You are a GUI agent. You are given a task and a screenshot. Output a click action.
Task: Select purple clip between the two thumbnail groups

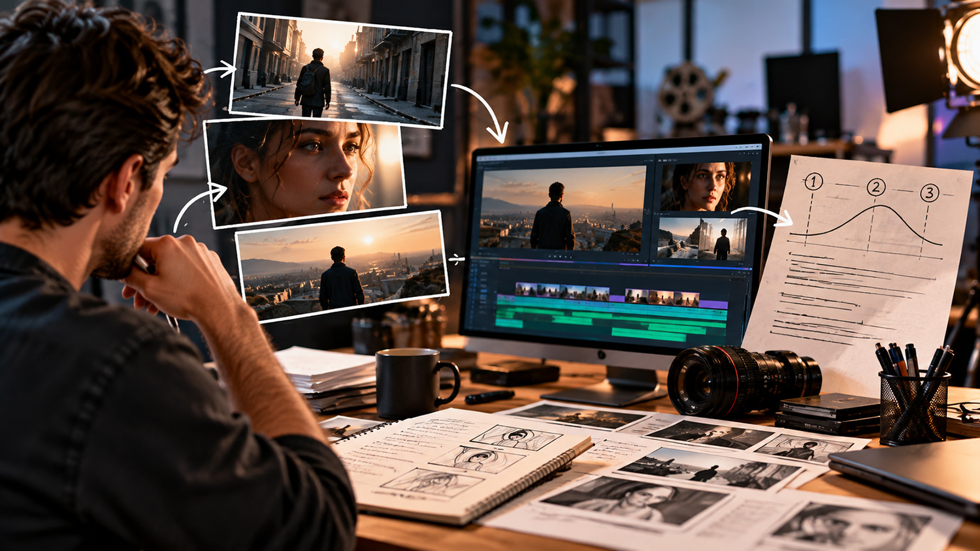click(617, 299)
